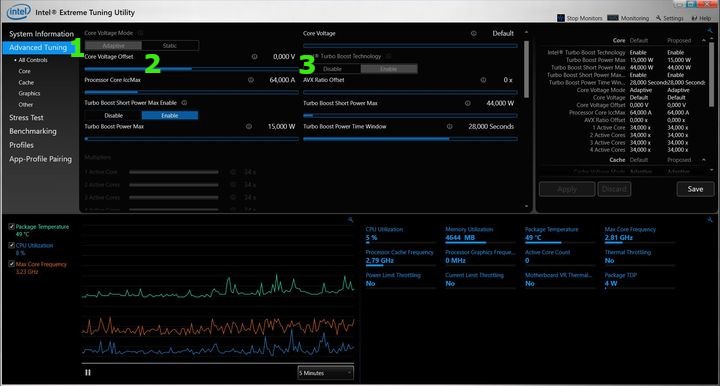Collapse the Core section in the summary panel
The height and width of the screenshot is (386, 720).
704,40
